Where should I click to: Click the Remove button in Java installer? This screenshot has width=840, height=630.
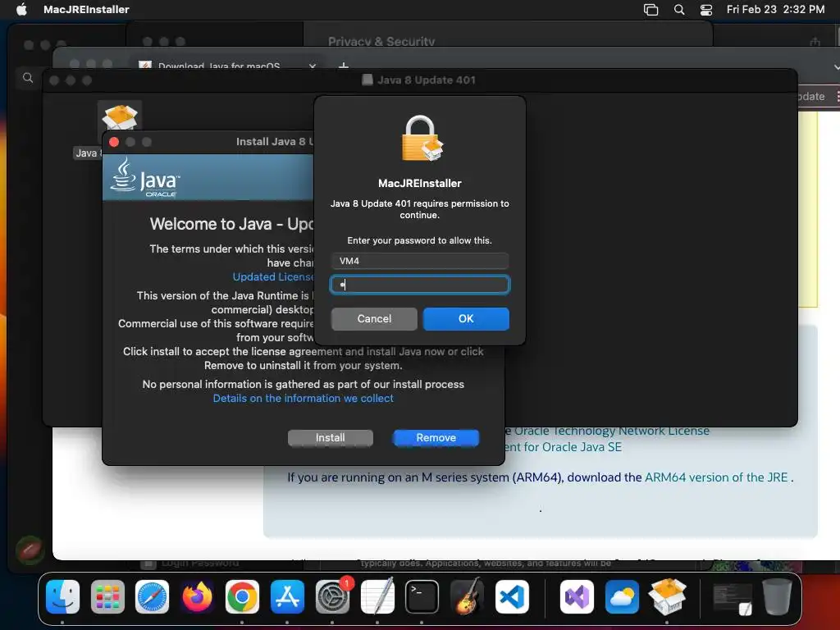[x=436, y=438]
